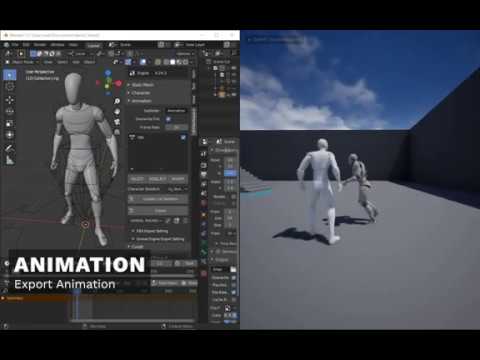Expand the Character section in the side panel
Image resolution: width=480 pixels, height=360 pixels.
(x=140, y=93)
